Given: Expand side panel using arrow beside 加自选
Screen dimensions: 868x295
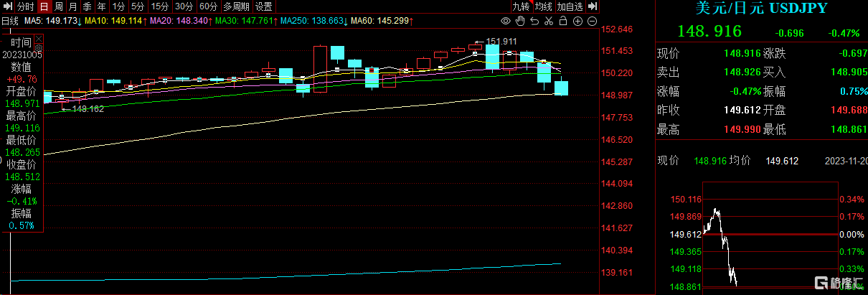Looking at the screenshot, I should (x=592, y=6).
